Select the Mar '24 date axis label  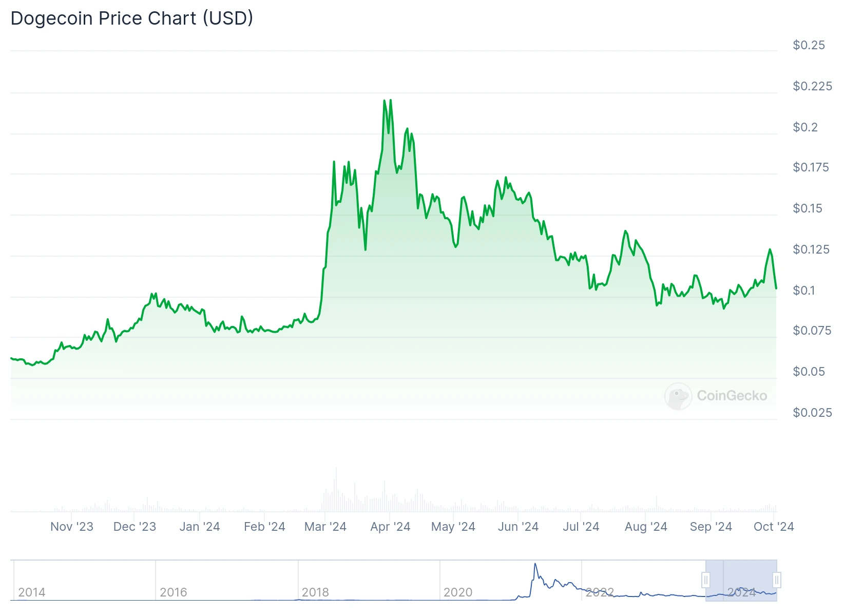tap(325, 527)
